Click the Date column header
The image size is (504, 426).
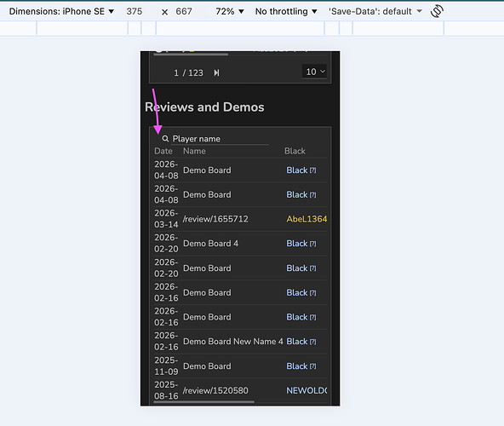[x=163, y=151]
